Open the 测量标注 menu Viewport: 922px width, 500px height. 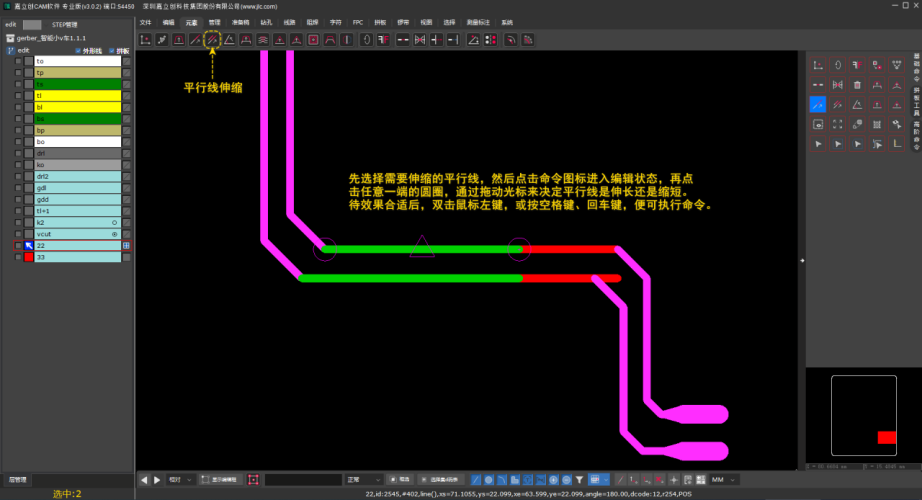[477, 22]
